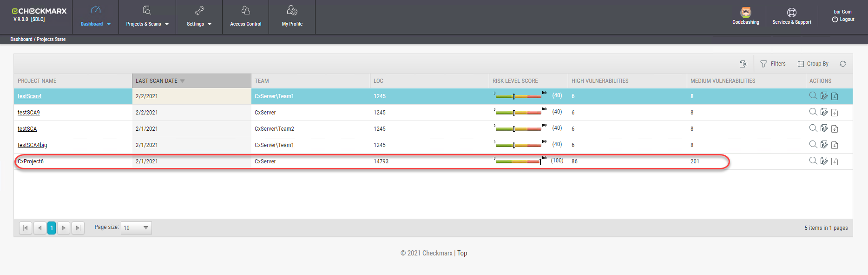868x275 pixels.
Task: Download report icon for CxProject6 row
Action: [x=835, y=161]
